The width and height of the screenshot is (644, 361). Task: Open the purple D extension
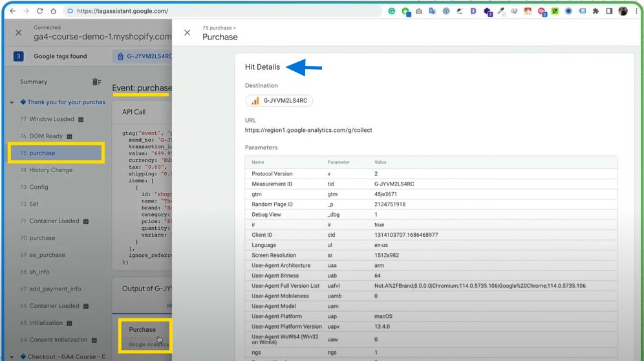(x=473, y=11)
